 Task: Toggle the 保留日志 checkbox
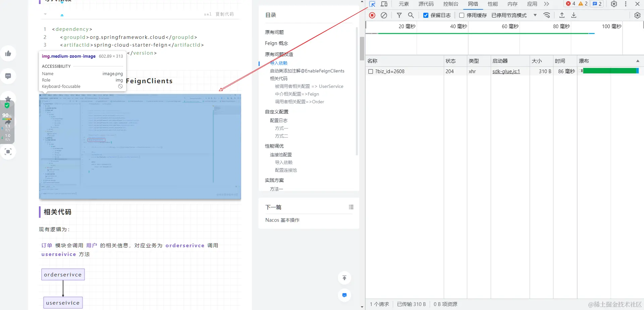[426, 15]
